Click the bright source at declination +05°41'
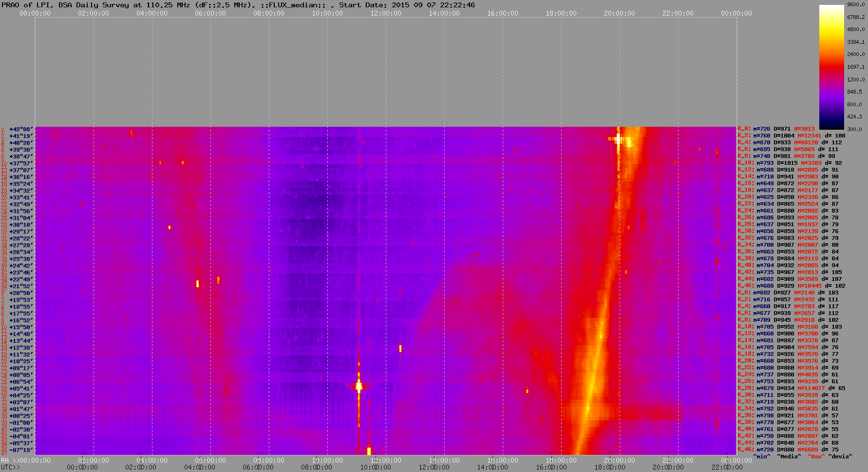 [x=359, y=387]
